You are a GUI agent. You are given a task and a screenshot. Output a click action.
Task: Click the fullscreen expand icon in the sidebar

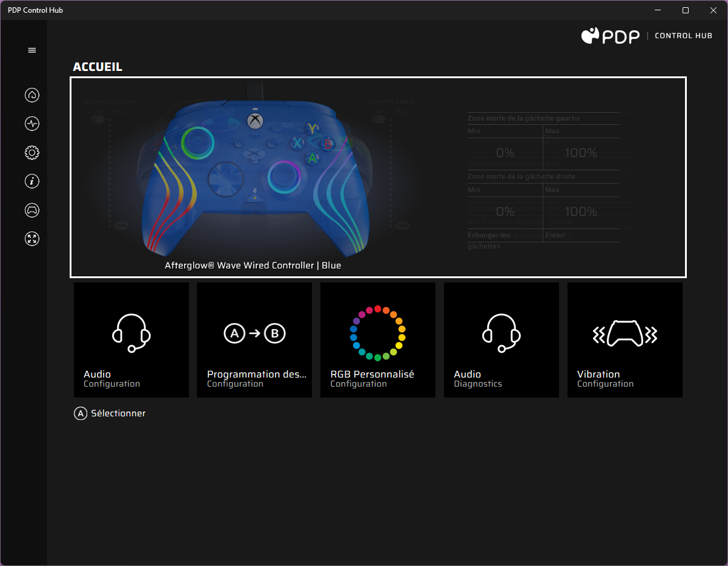click(32, 239)
